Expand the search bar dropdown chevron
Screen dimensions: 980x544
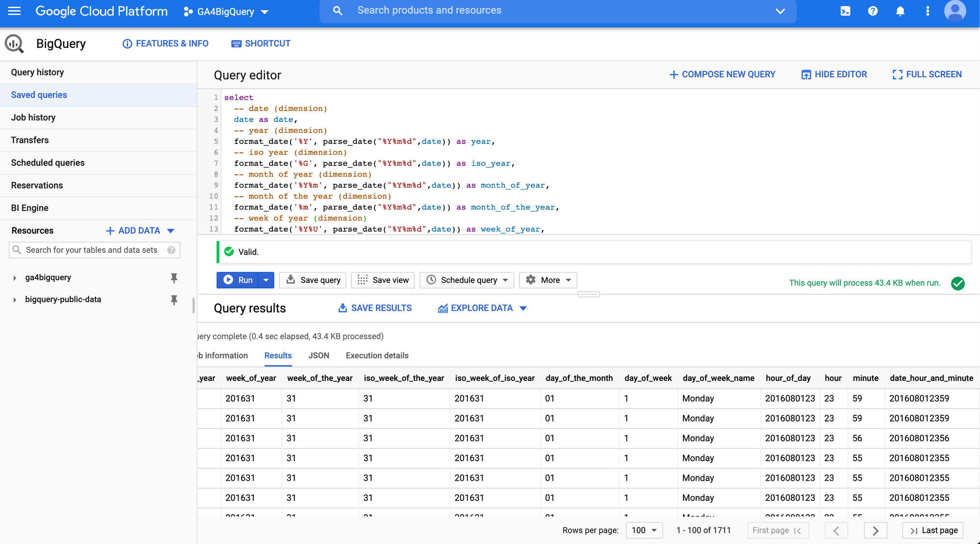(781, 11)
